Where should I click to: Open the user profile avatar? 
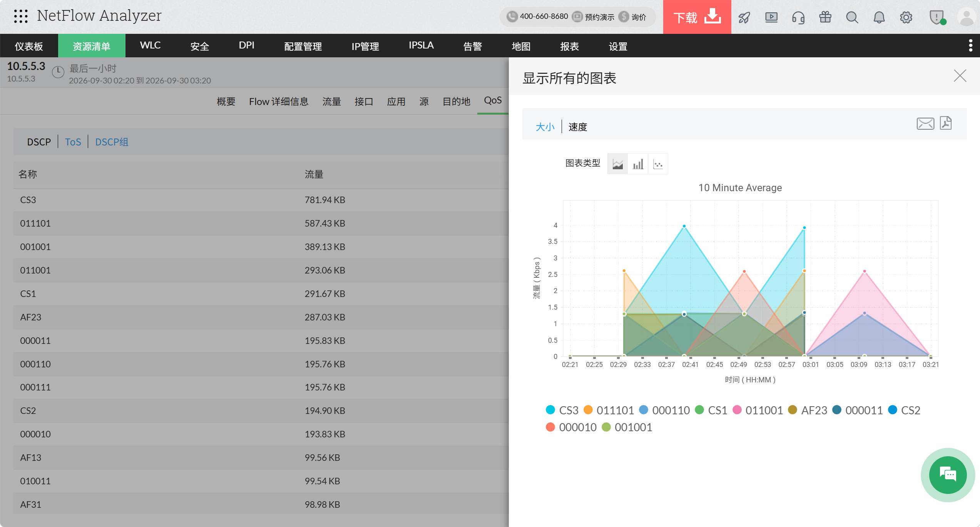[x=967, y=17]
